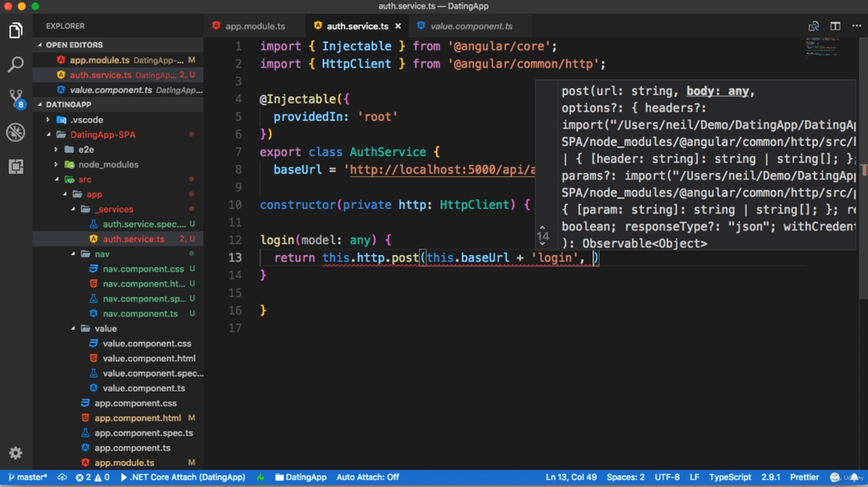Select value.component.ts in Open Editors list
Screen dimensions: 868x487
click(x=118, y=89)
